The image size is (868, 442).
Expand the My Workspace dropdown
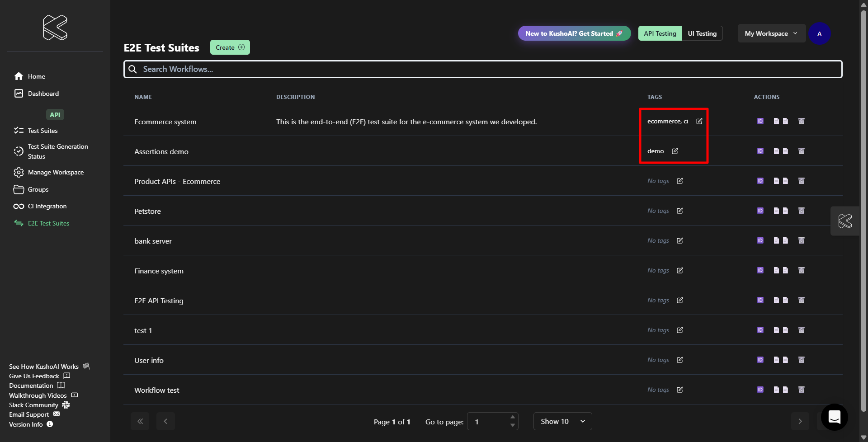[771, 33]
